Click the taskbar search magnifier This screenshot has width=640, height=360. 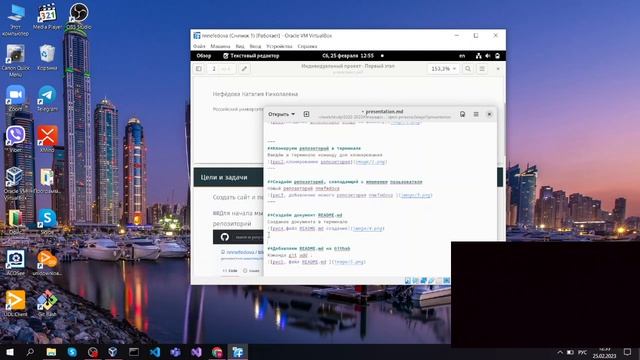[30, 352]
